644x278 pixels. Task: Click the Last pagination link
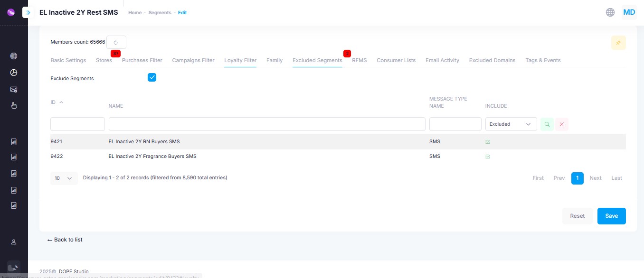616,178
